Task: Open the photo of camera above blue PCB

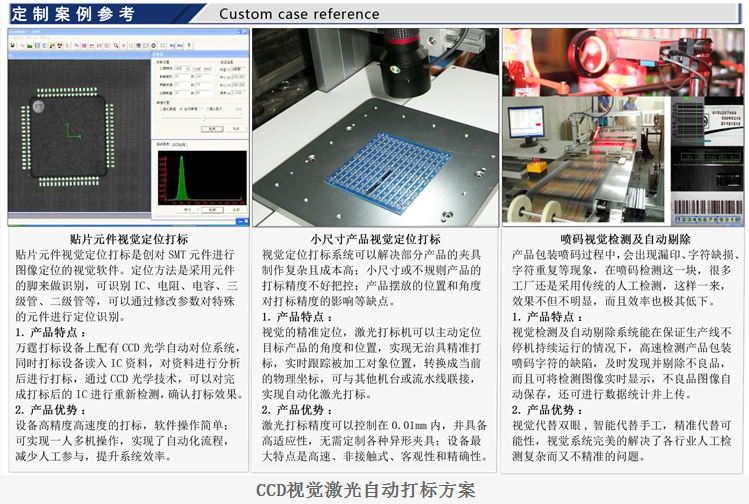Action: click(375, 127)
